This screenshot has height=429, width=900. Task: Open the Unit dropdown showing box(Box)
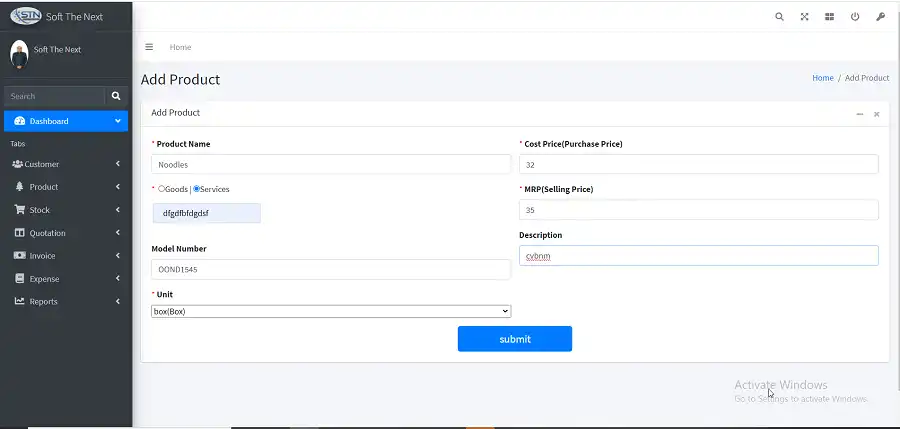pos(331,311)
